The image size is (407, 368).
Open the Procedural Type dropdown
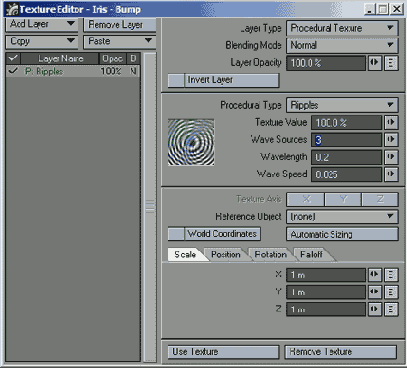[x=342, y=105]
